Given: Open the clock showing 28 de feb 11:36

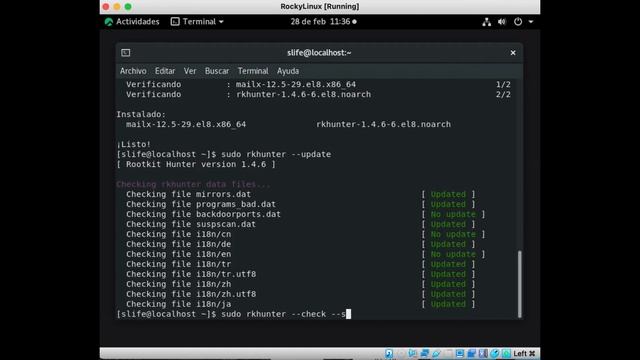Looking at the screenshot, I should tap(323, 22).
